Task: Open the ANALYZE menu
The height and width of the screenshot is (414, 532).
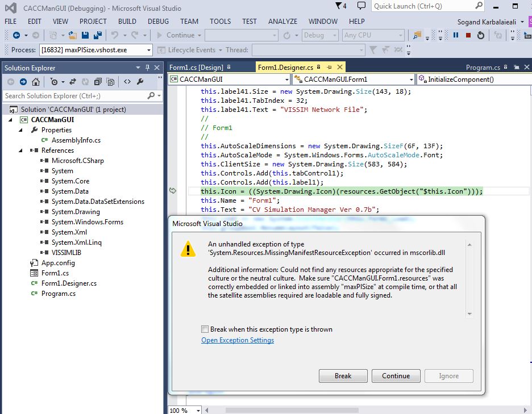Action: pos(282,22)
